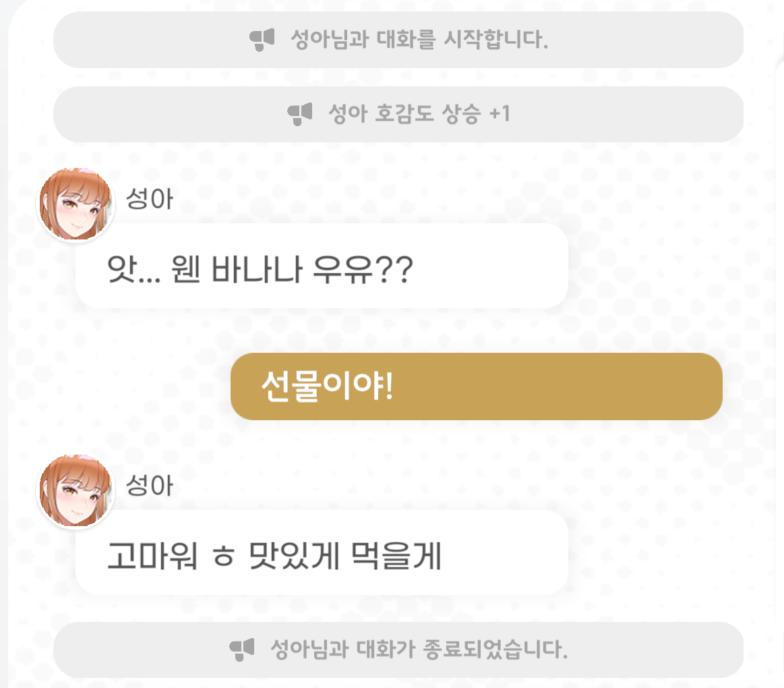Select the 앗... 웬 바나나 우유?? message bubble
This screenshot has width=784, height=688.
(x=322, y=266)
